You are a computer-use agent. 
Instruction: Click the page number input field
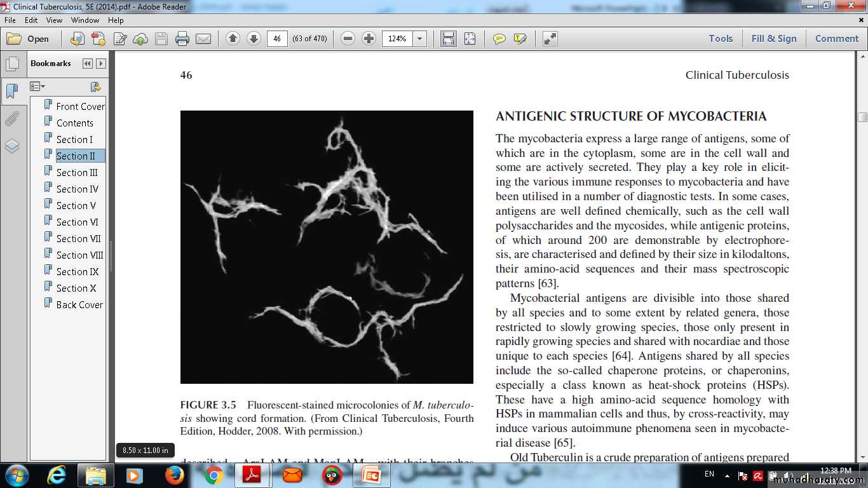coord(277,39)
